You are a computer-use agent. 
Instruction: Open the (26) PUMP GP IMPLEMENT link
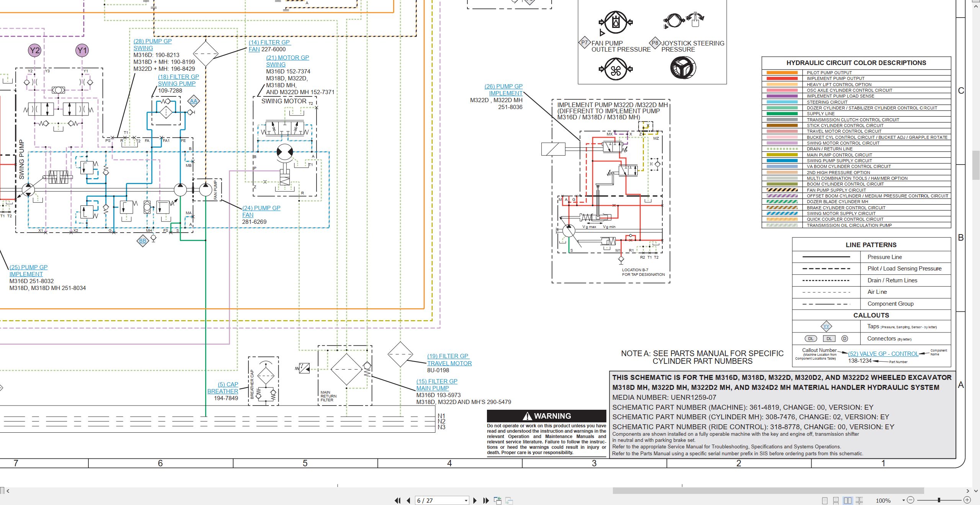click(503, 90)
